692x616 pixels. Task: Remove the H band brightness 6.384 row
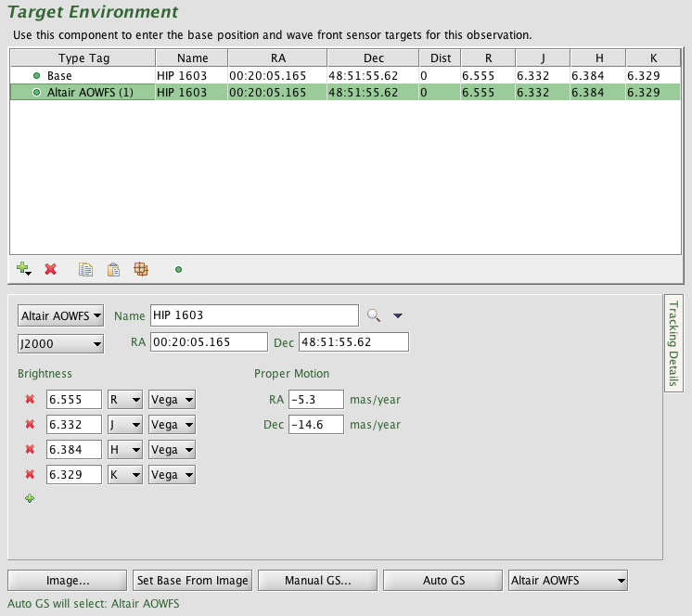30,450
